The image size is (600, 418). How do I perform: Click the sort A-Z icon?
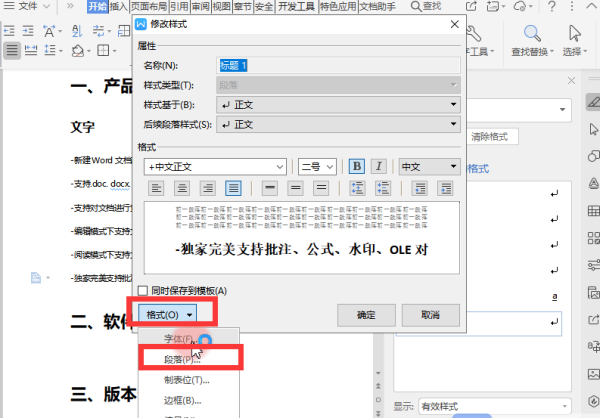click(x=77, y=31)
